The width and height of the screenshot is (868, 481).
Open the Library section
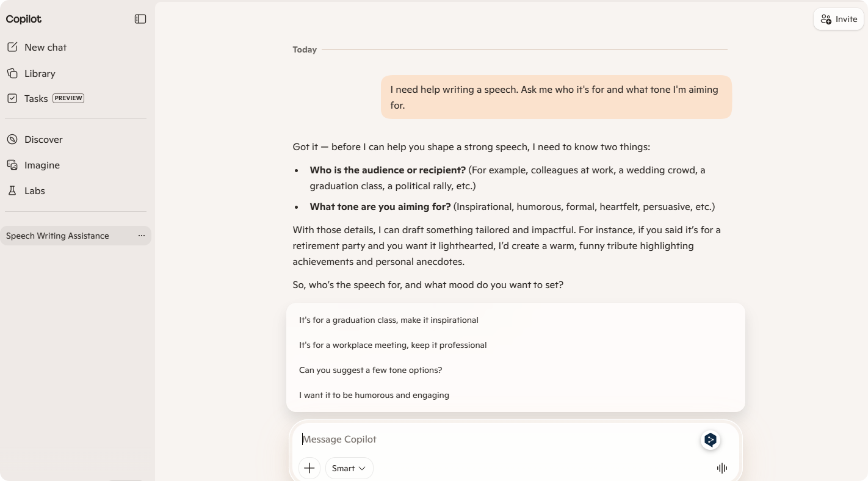(40, 73)
